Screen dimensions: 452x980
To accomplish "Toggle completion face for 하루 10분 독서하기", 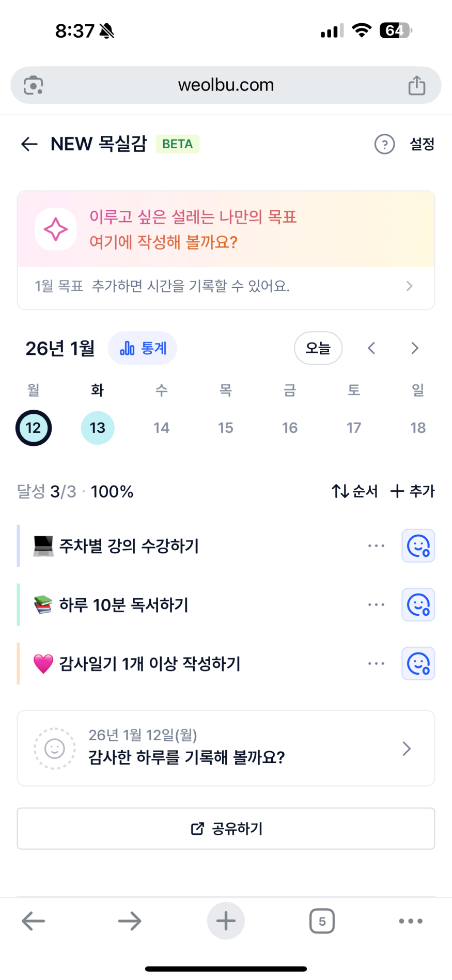I will 418,604.
